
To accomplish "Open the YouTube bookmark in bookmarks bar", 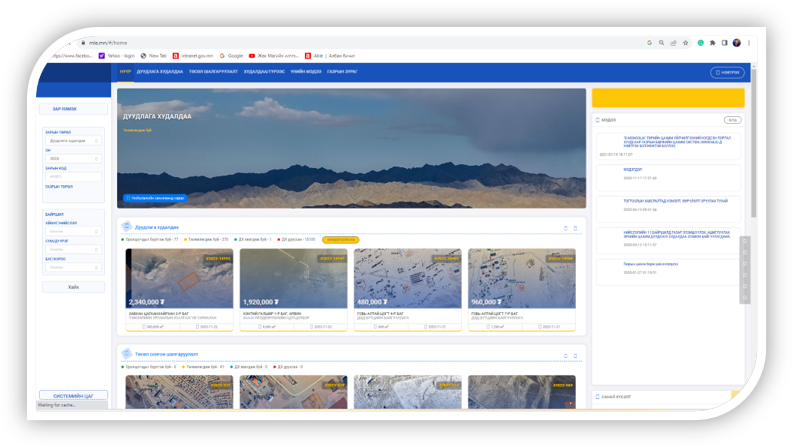I will click(x=273, y=56).
